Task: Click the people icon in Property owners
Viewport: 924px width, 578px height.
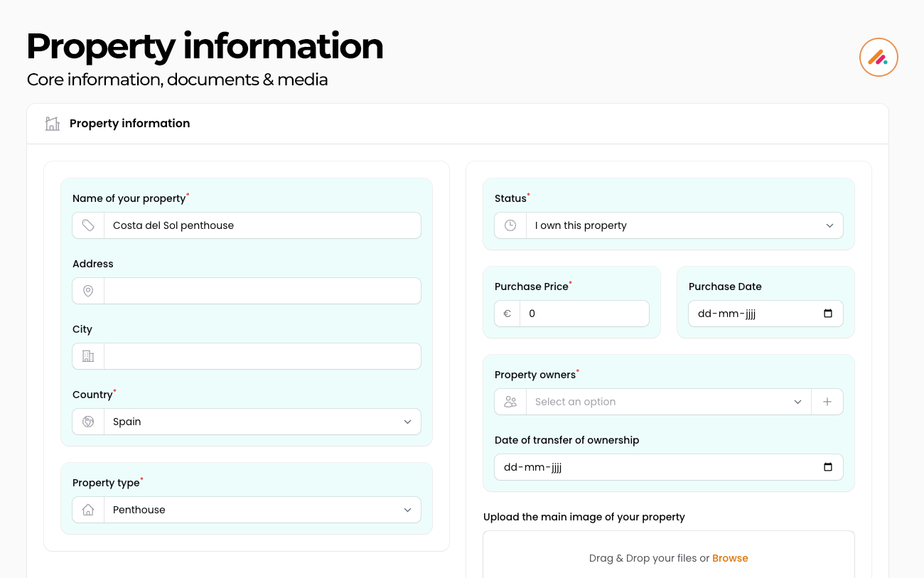Action: pyautogui.click(x=510, y=402)
